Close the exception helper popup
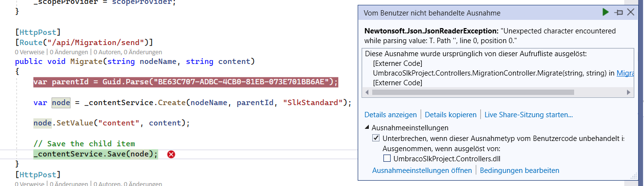 point(630,12)
